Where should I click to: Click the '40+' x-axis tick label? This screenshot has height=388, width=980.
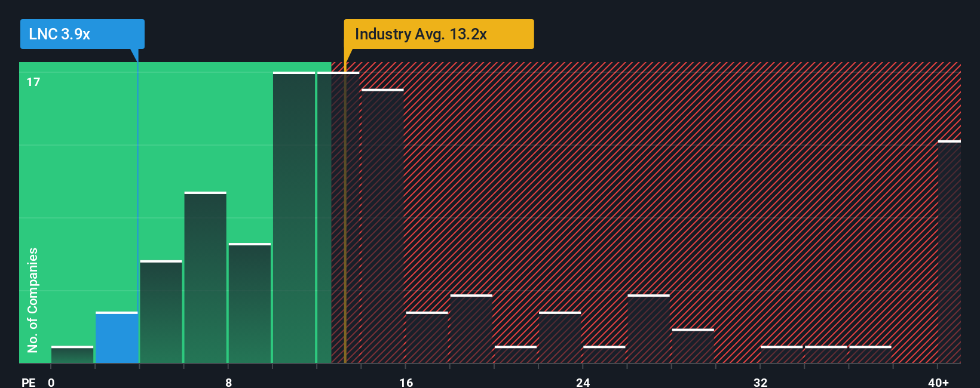pyautogui.click(x=938, y=382)
